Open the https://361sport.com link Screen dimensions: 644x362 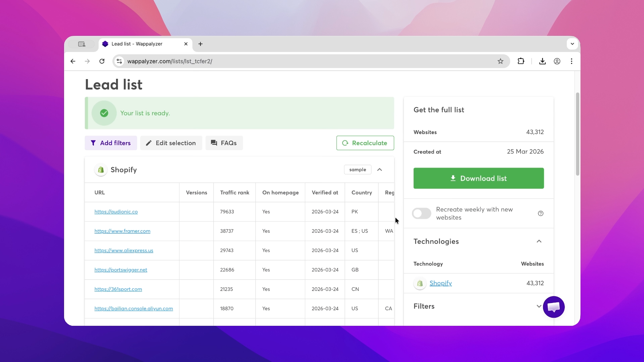(118, 289)
